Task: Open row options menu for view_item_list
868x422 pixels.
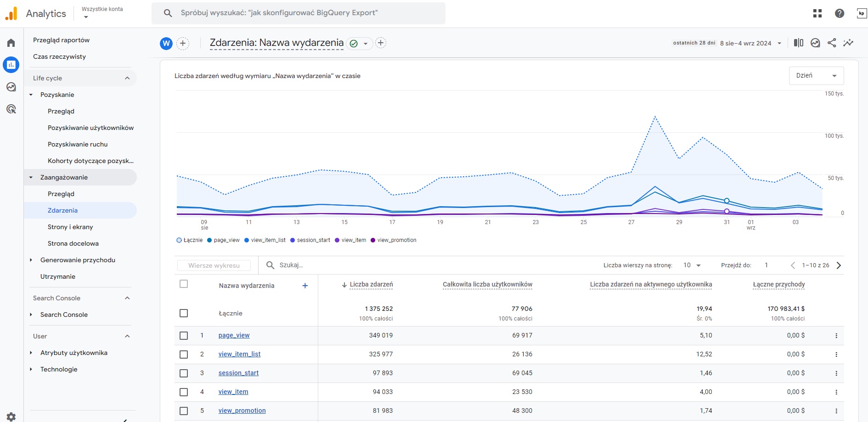Action: click(836, 354)
